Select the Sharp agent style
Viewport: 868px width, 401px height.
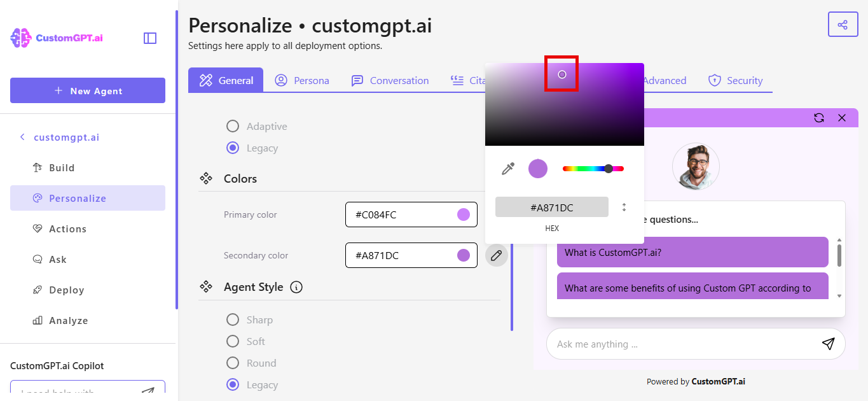[x=233, y=320]
